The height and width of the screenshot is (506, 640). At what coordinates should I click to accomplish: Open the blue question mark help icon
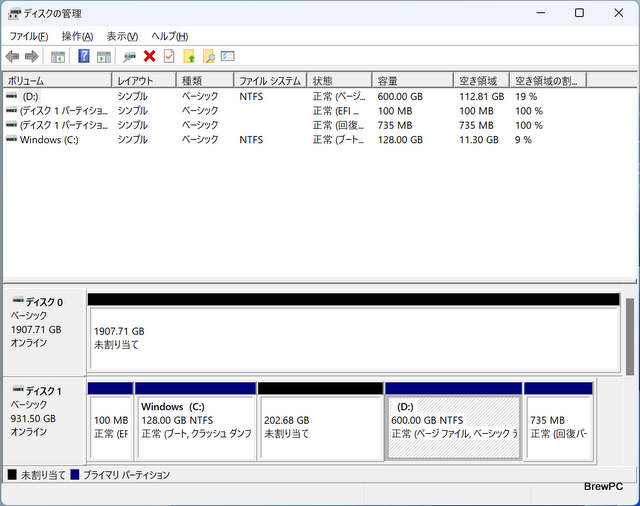(84, 57)
